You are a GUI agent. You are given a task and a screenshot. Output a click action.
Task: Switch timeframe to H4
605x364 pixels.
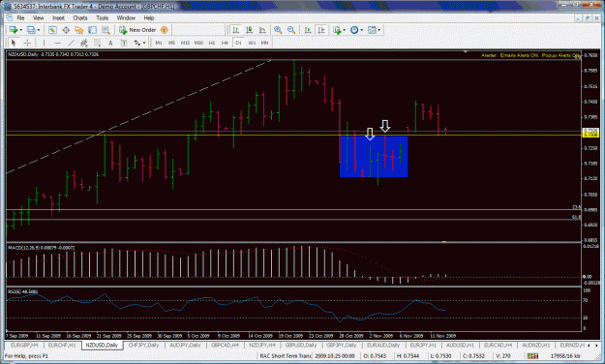pos(225,43)
